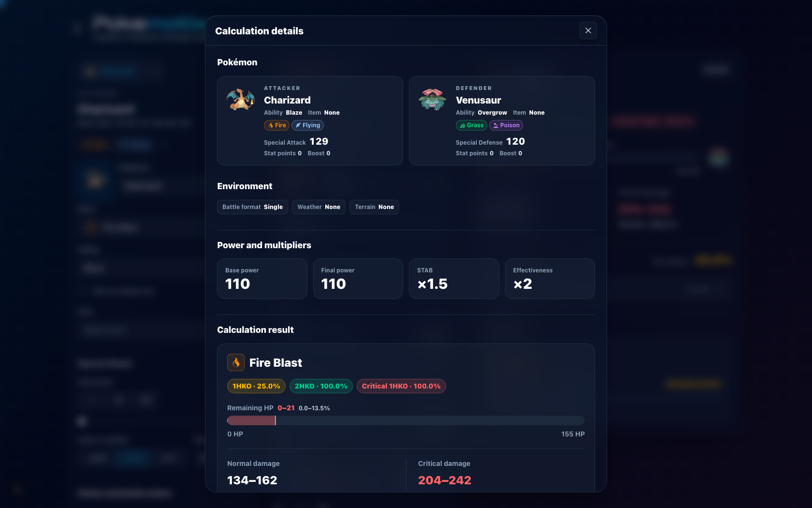This screenshot has height=508, width=812.
Task: Click the Effectiveness ×2 card
Action: [x=550, y=279]
